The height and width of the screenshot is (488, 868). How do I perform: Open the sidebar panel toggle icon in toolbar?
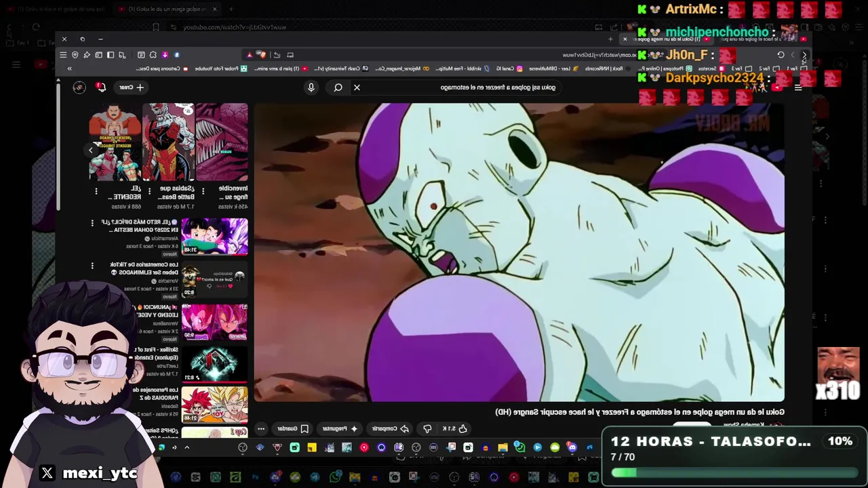(x=111, y=55)
